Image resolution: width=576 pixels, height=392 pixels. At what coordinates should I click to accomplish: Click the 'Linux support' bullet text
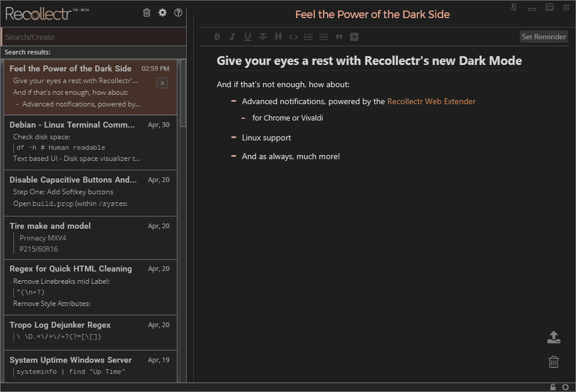(266, 137)
